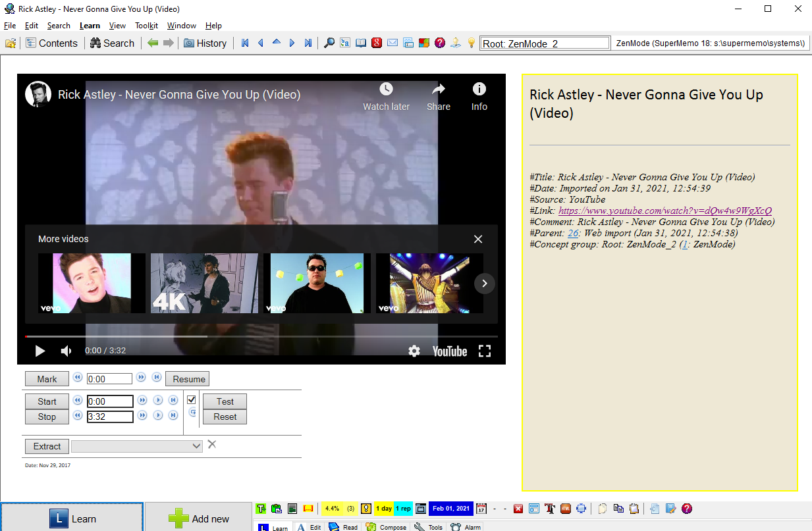Image resolution: width=812 pixels, height=531 pixels.
Task: Click the red question mark help icon
Action: click(440, 43)
